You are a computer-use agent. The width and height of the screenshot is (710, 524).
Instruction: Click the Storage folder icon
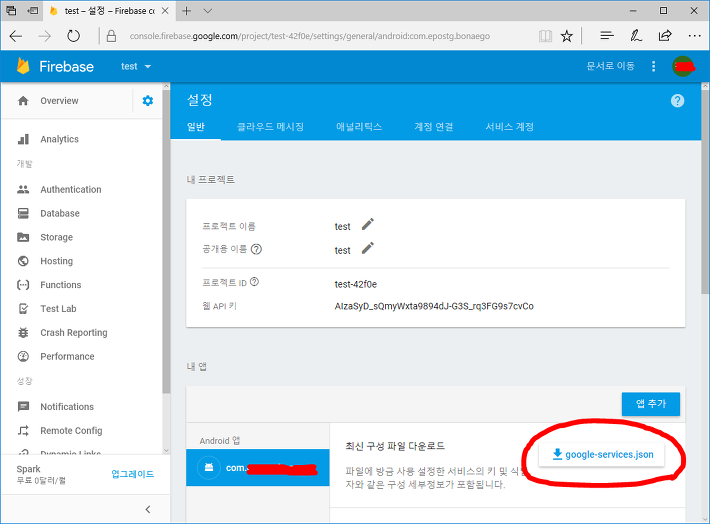(23, 237)
